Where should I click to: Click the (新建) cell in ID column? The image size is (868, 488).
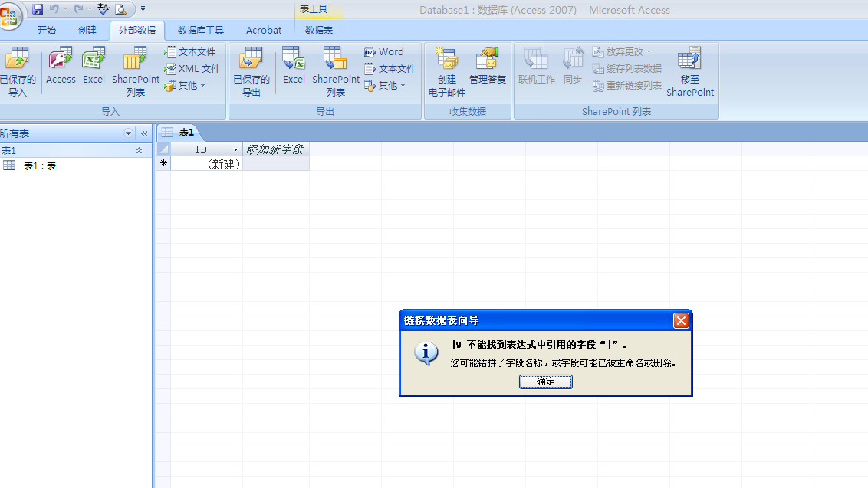(206, 164)
